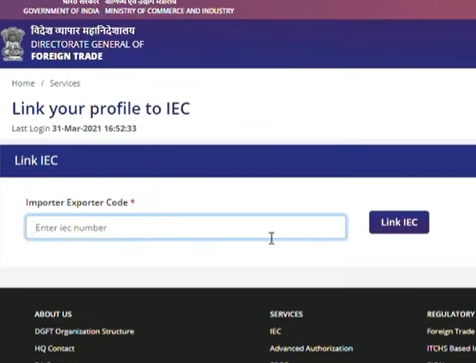Select the SERVICES footer heading
Screen dimensions: 476x363
pyautogui.click(x=286, y=314)
